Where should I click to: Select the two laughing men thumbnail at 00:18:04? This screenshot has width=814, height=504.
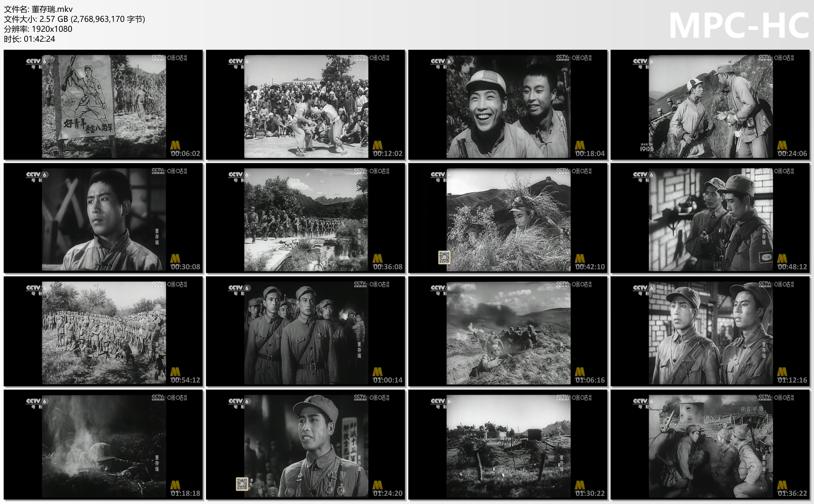[x=508, y=107]
